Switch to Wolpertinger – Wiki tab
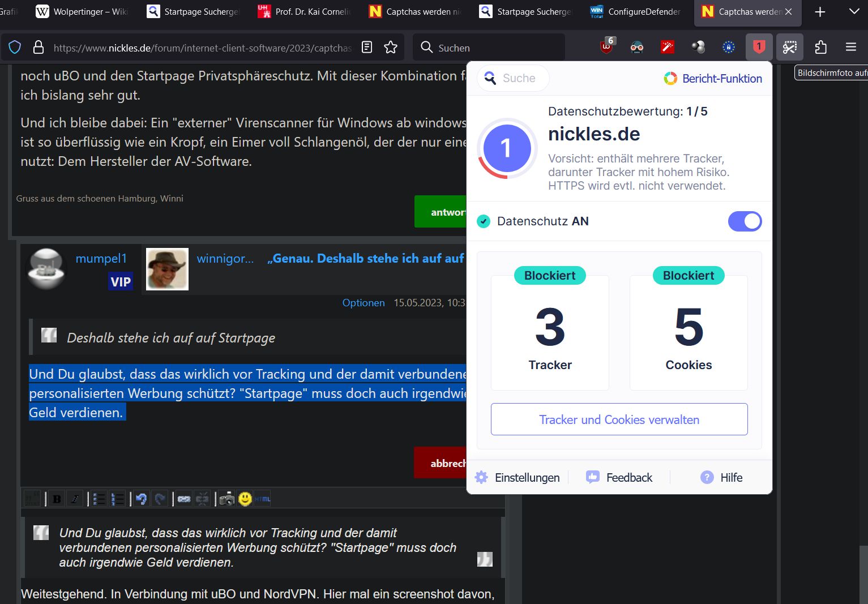This screenshot has width=868, height=604. [x=82, y=11]
